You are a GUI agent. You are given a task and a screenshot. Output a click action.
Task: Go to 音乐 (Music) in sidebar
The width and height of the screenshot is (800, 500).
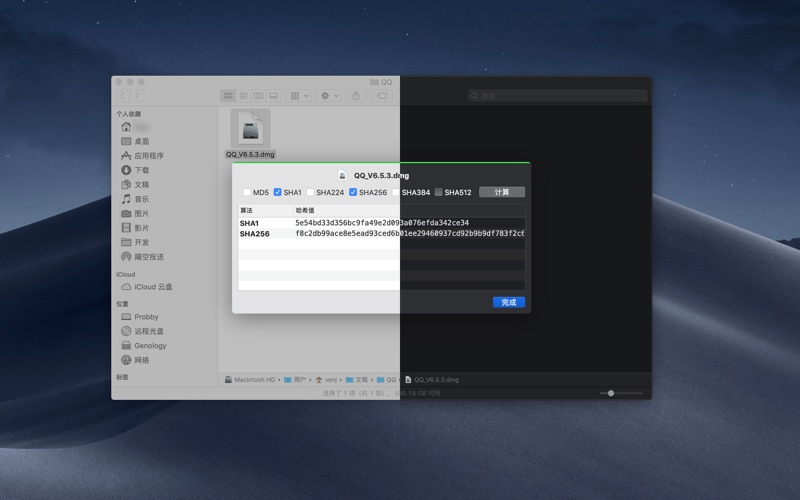pyautogui.click(x=141, y=199)
